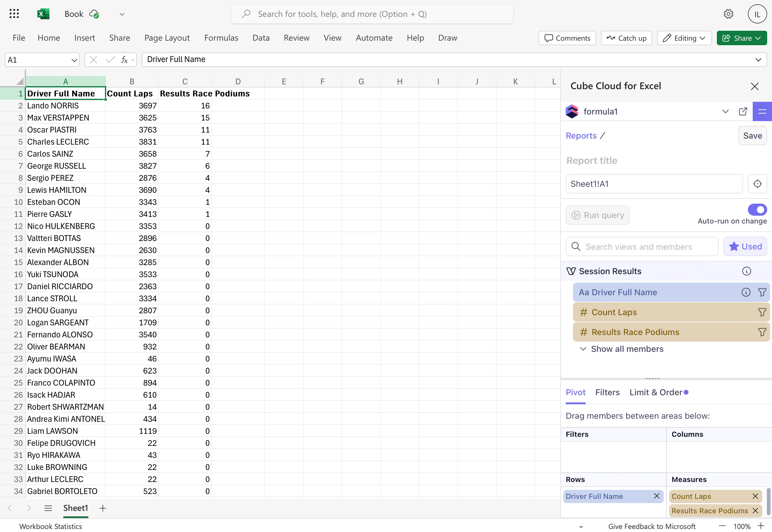Screen dimensions: 772x532
Task: Open the Editing mode dropdown
Action: [684, 38]
